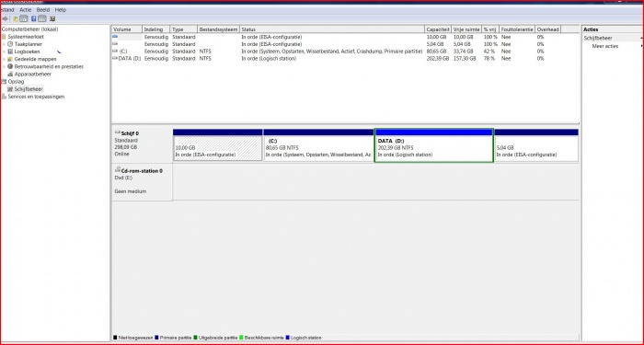This screenshot has height=345, width=644.
Task: Toggle the action pane toolbar icon
Action: [x=42, y=19]
